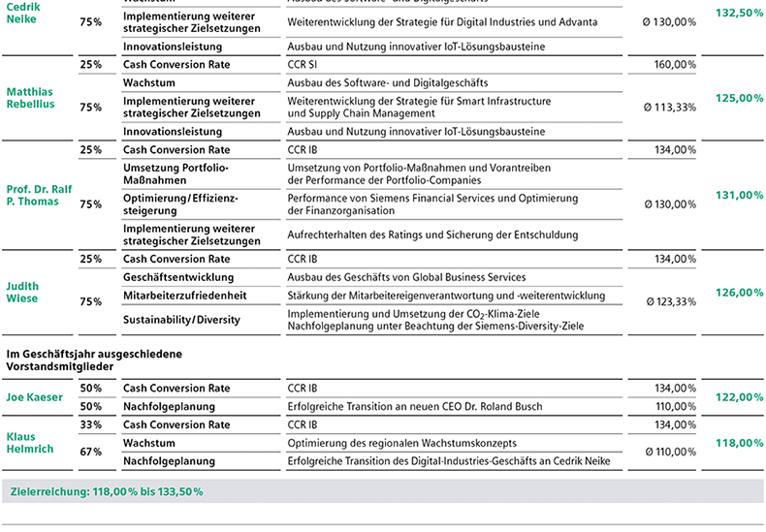The image size is (766, 532).
Task: Click 25% weighting in Matthias Rebellius section
Action: [91, 64]
